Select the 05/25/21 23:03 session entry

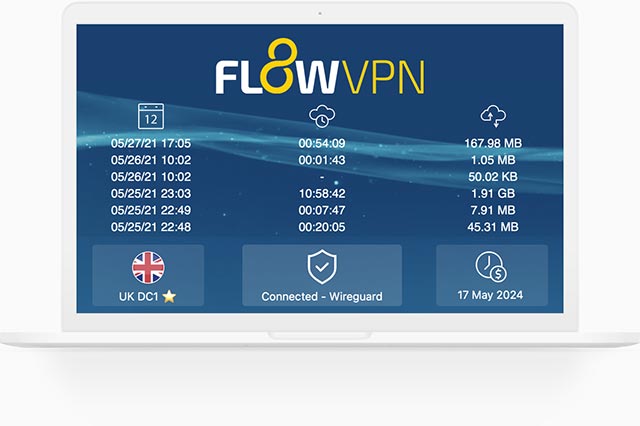click(151, 193)
